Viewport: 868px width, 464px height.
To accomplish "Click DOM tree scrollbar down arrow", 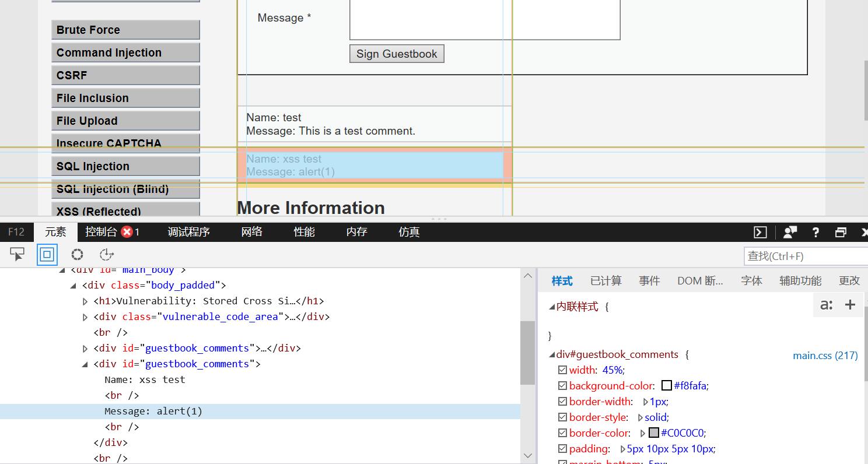I will pyautogui.click(x=528, y=455).
